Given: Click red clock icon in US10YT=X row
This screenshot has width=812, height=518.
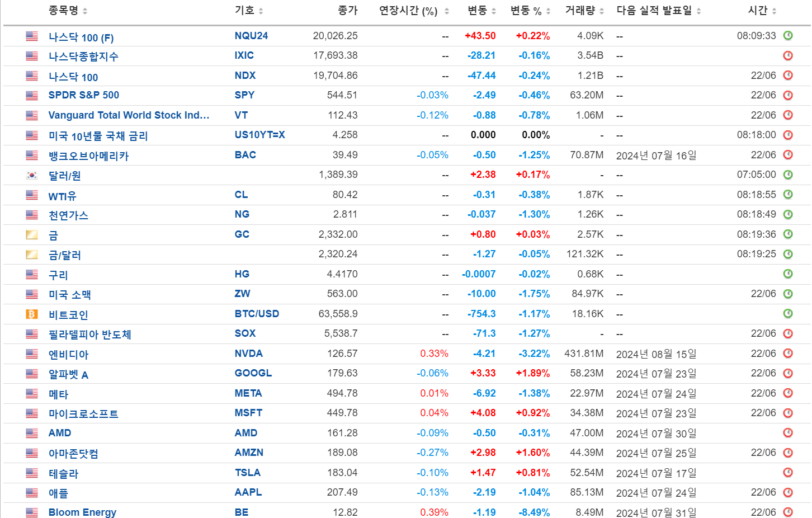Looking at the screenshot, I should [x=788, y=135].
